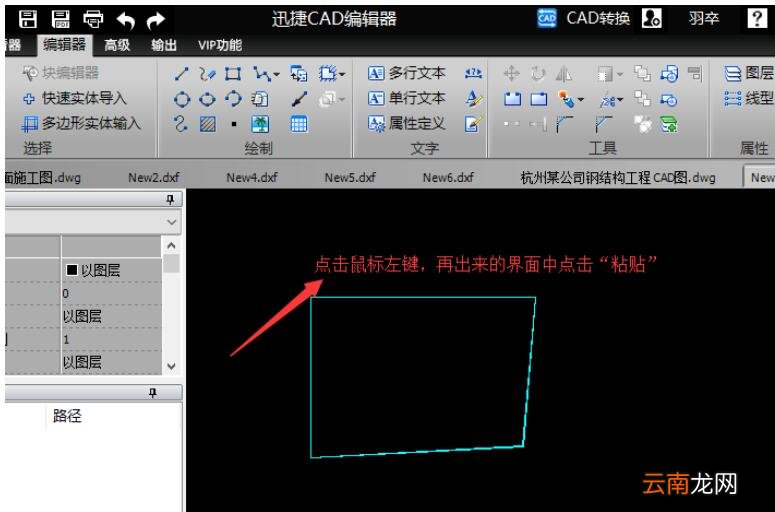Click the Print icon
This screenshot has height=512, width=775.
click(93, 19)
